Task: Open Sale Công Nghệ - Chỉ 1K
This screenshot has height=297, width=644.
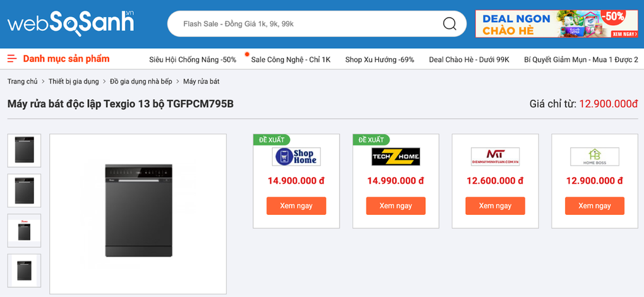Action: 290,59
